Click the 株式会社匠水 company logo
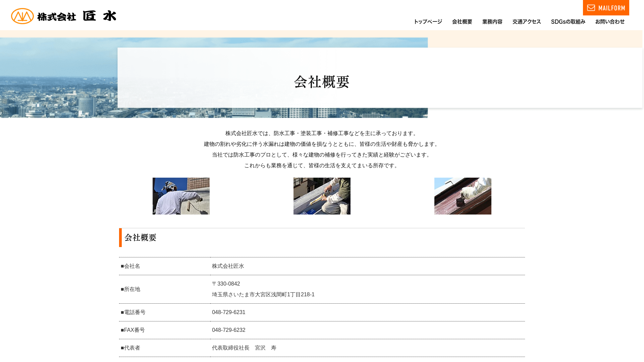The width and height of the screenshot is (644, 362). pyautogui.click(x=64, y=16)
